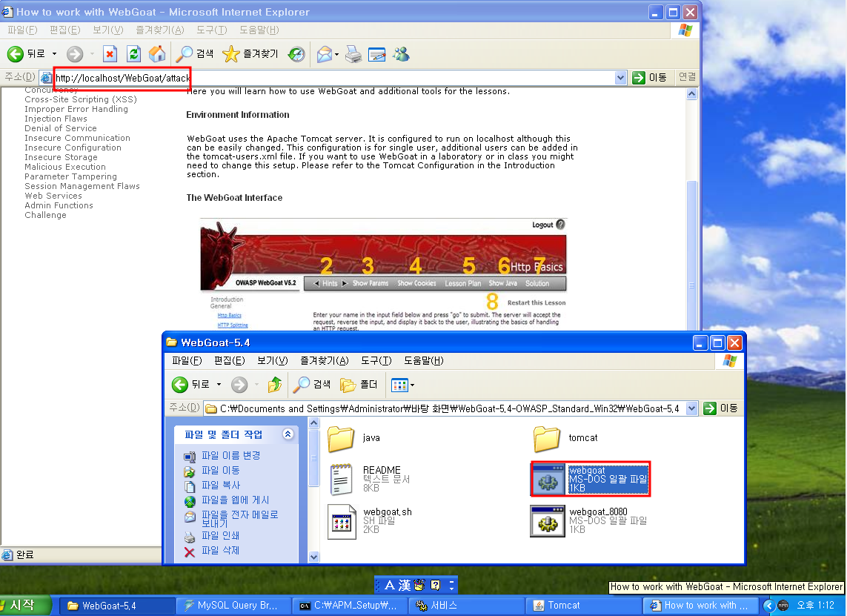Go to Home page in Internet Explorer
Image resolution: width=847 pixels, height=616 pixels.
click(x=157, y=53)
